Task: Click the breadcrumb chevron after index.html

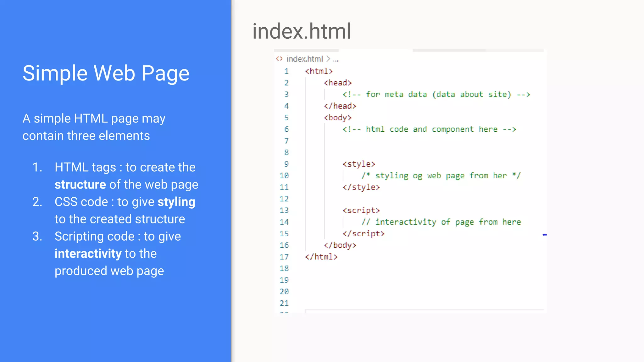Action: tap(328, 59)
